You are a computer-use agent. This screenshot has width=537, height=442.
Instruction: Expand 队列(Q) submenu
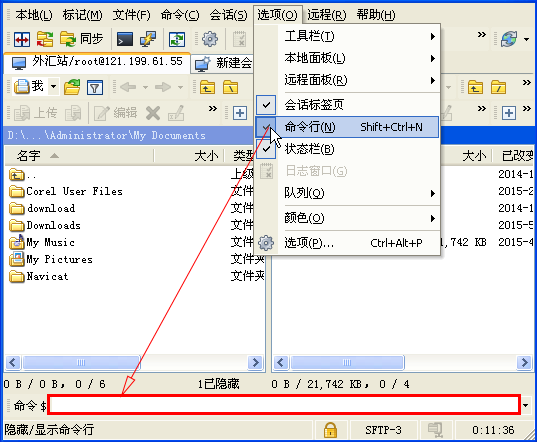coord(348,193)
